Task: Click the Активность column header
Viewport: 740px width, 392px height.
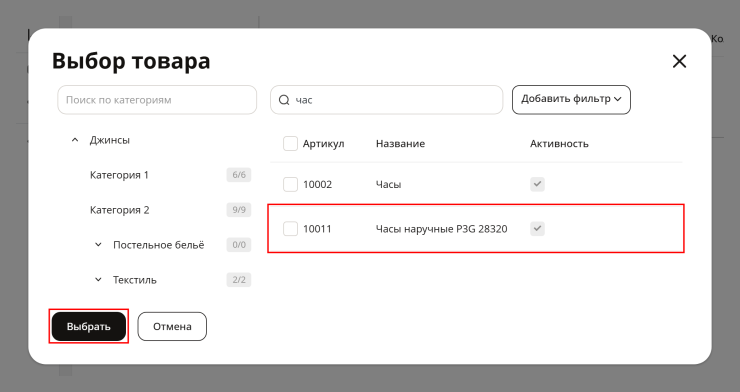Action: (559, 144)
